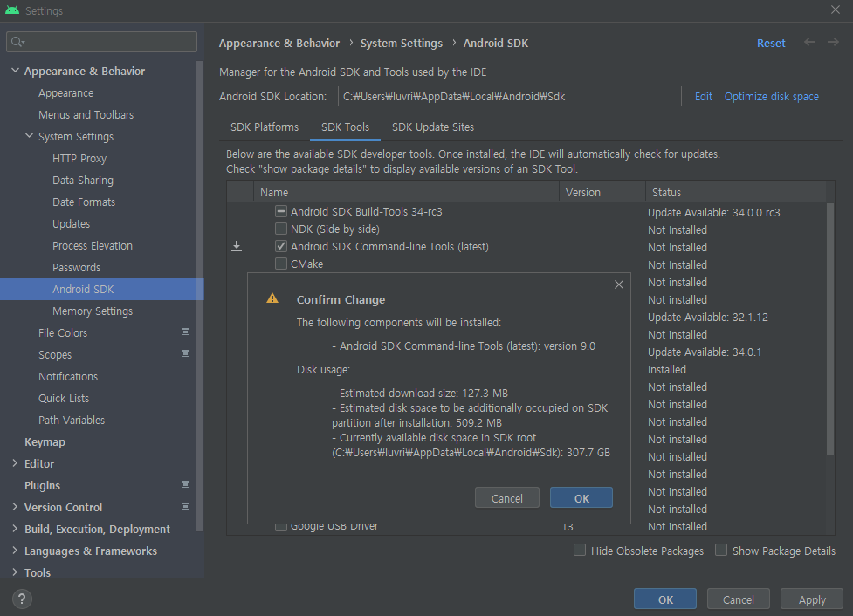Click the Version column header
Image resolution: width=853 pixels, height=616 pixels.
tap(602, 193)
